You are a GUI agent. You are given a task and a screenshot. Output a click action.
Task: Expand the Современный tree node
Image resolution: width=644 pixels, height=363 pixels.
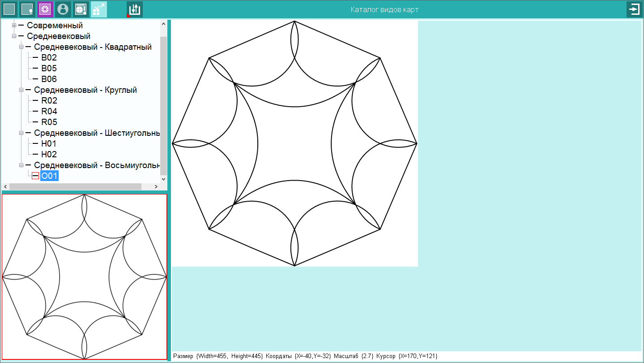[14, 26]
